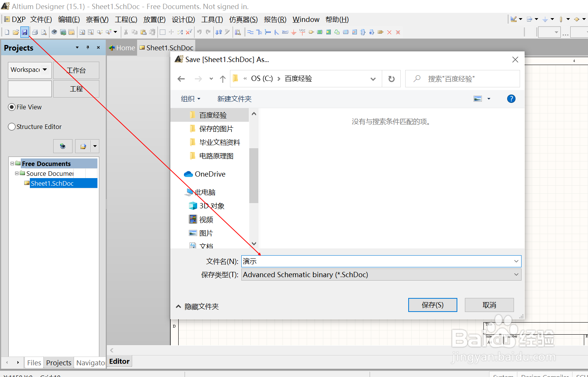The width and height of the screenshot is (588, 377).
Task: Switch to Structure Editor view
Action: (12, 127)
